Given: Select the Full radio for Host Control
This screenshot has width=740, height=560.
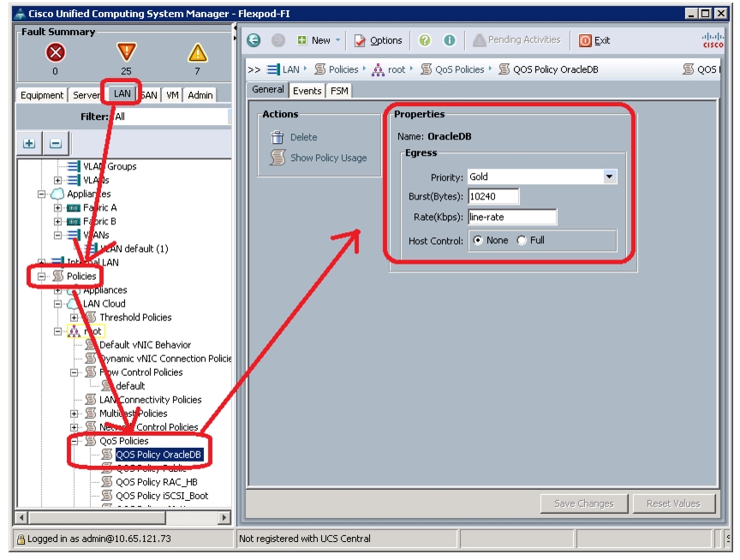Looking at the screenshot, I should 522,241.
